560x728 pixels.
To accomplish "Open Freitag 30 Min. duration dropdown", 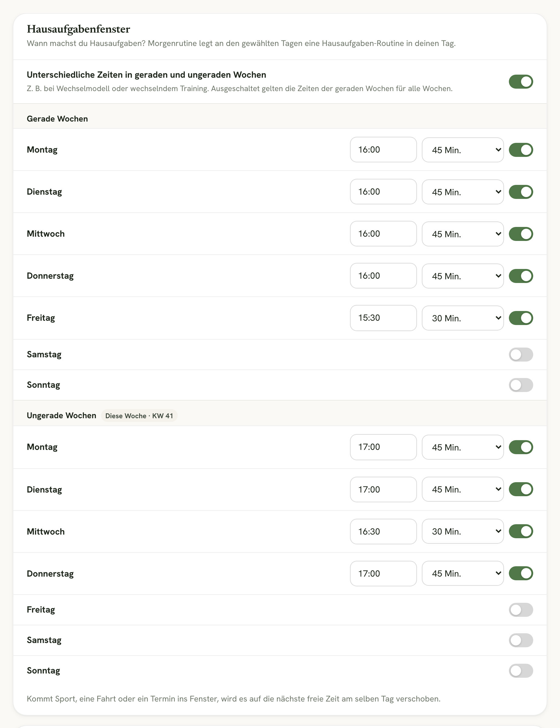I will [463, 318].
